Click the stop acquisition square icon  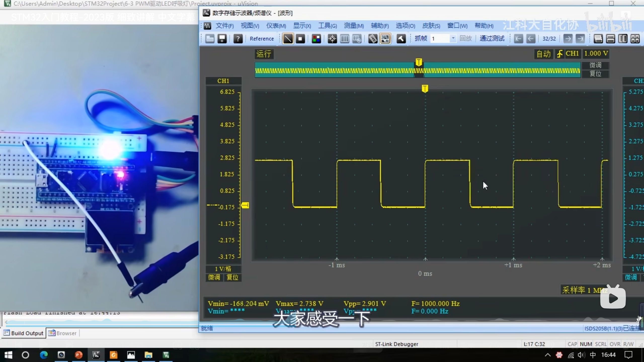300,39
